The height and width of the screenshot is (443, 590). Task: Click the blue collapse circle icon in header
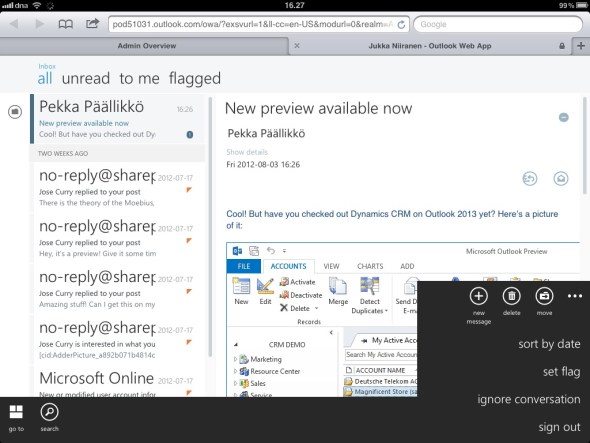(564, 117)
